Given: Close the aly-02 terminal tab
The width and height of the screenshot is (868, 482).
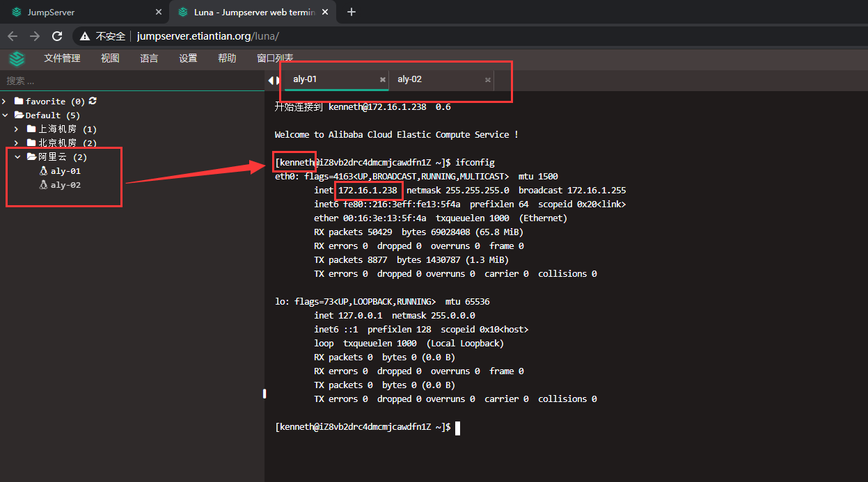Looking at the screenshot, I should point(488,80).
